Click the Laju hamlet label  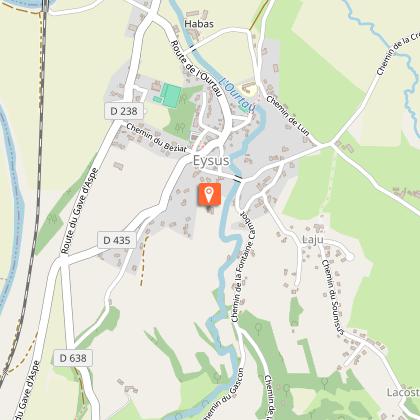pyautogui.click(x=313, y=239)
